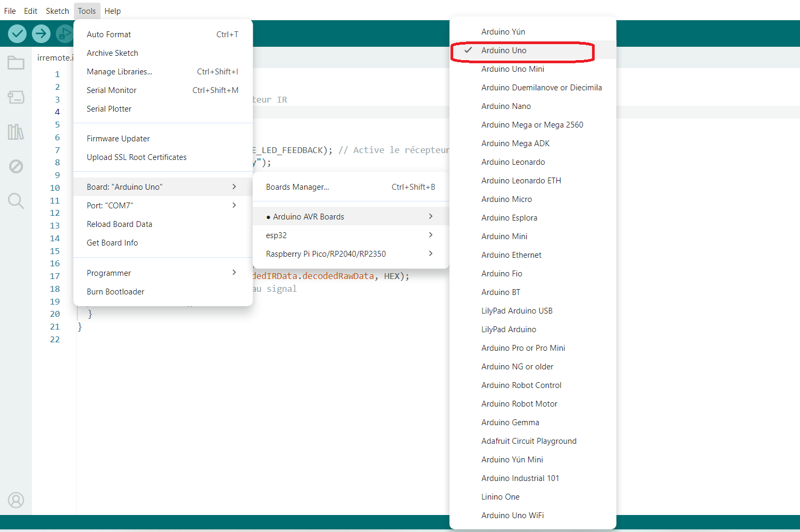This screenshot has width=800, height=532.
Task: Open the Sketch menu
Action: click(x=57, y=11)
